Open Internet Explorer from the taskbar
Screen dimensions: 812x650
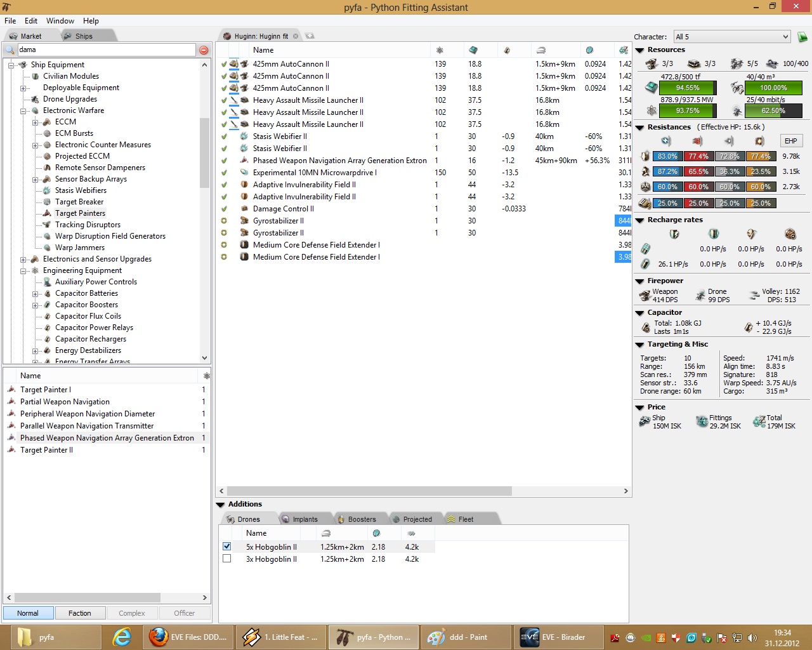[122, 637]
